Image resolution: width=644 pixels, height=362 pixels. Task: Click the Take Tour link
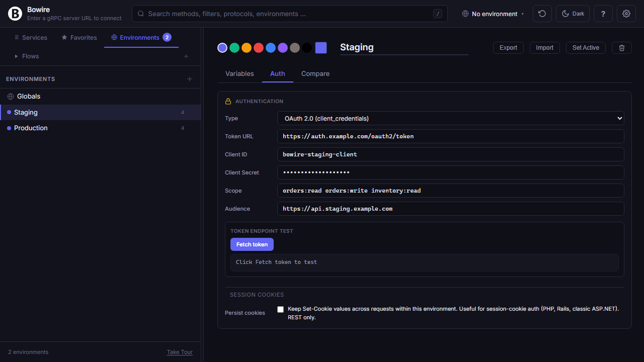click(x=180, y=352)
